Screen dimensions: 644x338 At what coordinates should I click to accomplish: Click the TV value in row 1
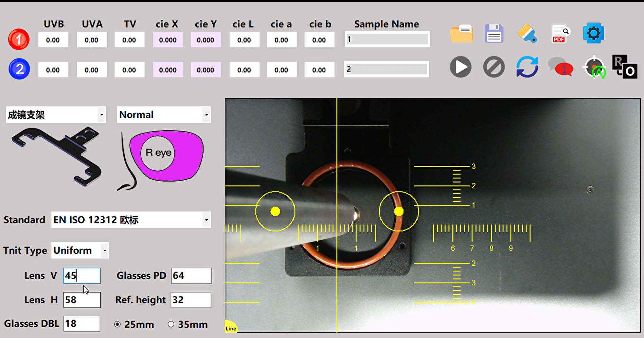point(129,40)
